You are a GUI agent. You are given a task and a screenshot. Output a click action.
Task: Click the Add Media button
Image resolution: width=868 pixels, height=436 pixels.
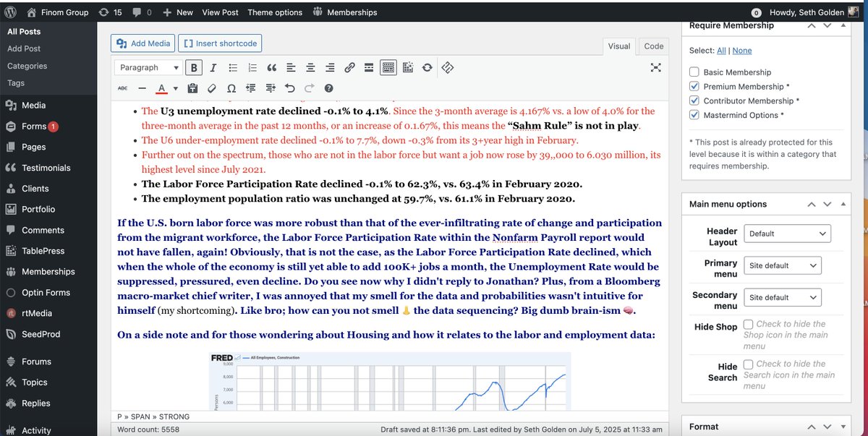pyautogui.click(x=143, y=43)
